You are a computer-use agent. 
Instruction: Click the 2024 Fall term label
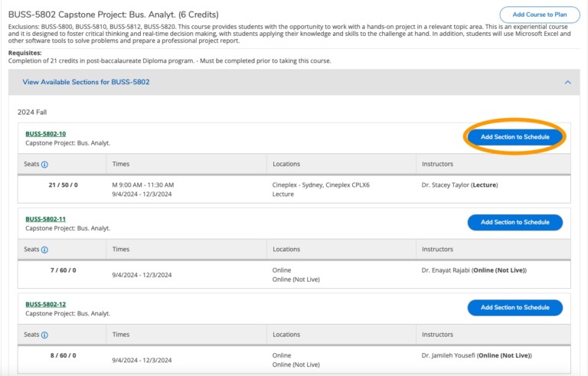32,113
